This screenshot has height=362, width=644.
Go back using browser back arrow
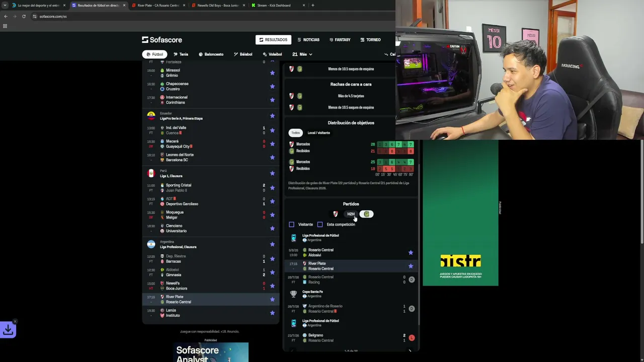[6, 16]
